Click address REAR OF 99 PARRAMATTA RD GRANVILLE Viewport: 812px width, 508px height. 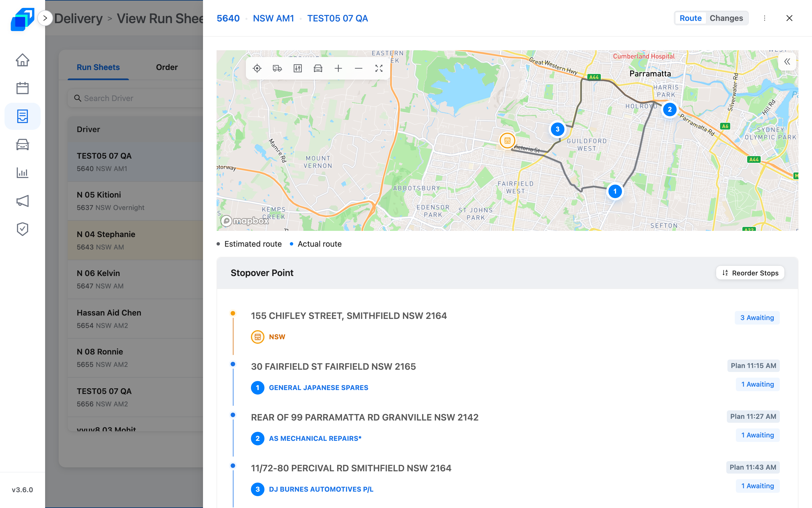coord(365,417)
